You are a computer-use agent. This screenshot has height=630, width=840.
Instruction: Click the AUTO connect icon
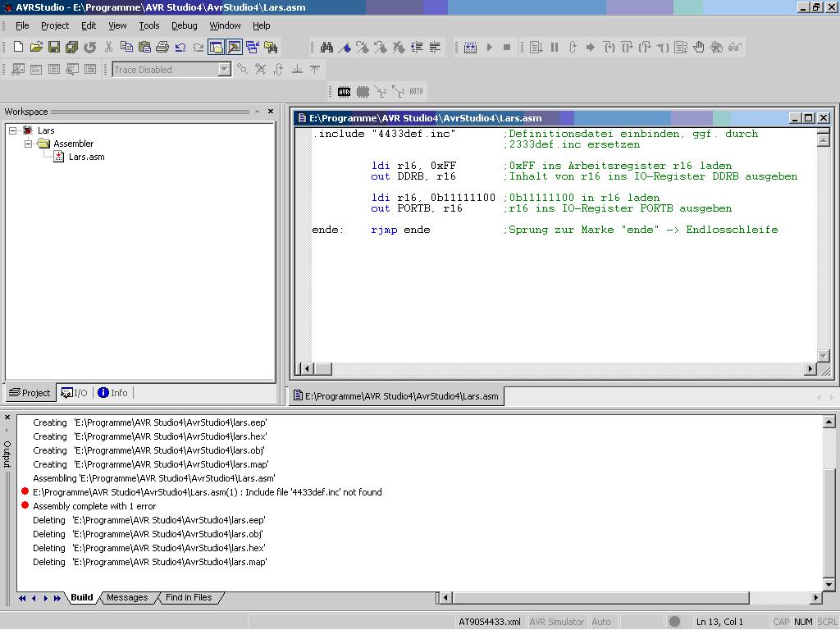(x=416, y=92)
